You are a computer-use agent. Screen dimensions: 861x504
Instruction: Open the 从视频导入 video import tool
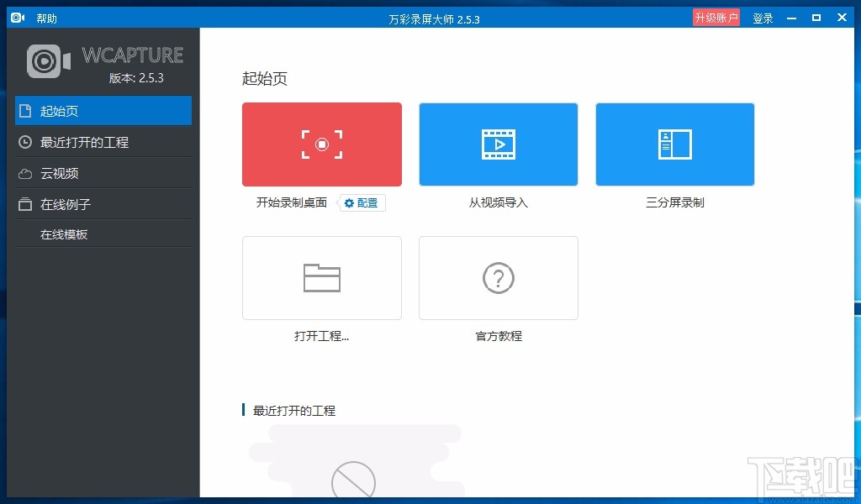click(498, 144)
